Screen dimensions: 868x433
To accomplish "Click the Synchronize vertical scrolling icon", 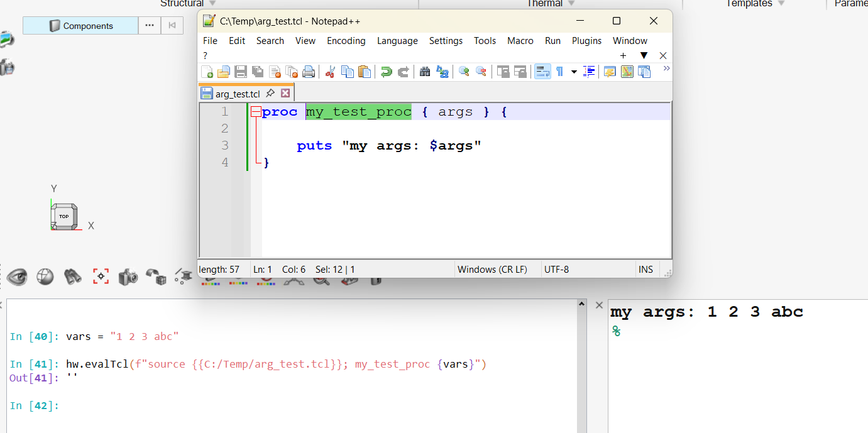I will click(503, 72).
